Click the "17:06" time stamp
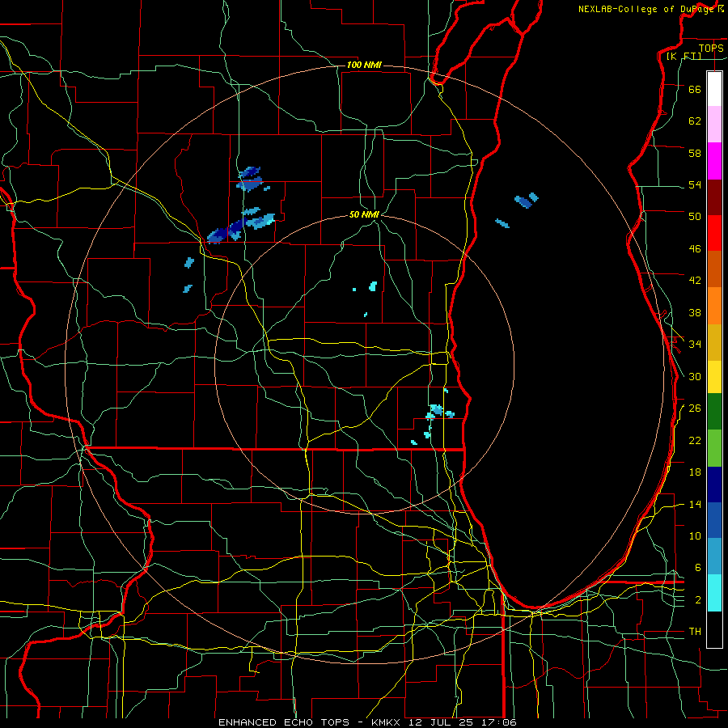Screen dimensions: 728x728 [500, 722]
